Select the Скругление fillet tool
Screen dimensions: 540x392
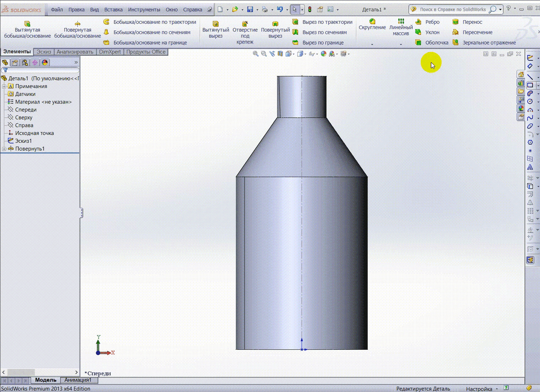pyautogui.click(x=372, y=25)
